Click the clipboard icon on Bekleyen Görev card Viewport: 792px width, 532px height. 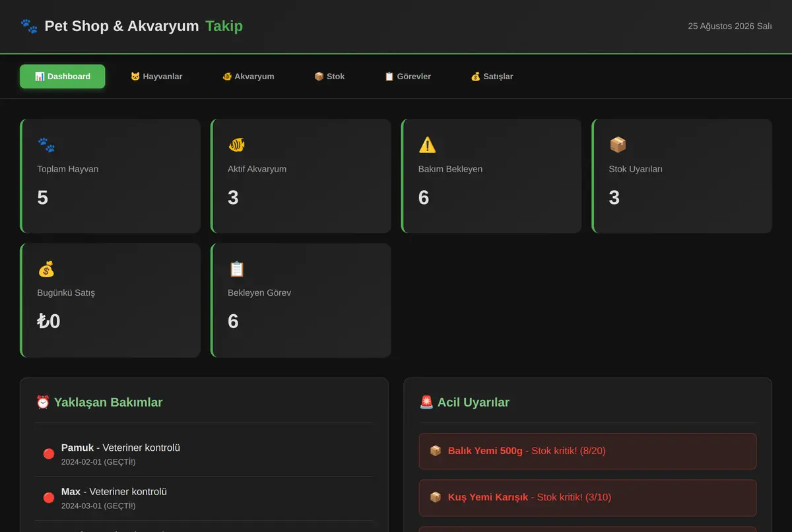pos(237,269)
